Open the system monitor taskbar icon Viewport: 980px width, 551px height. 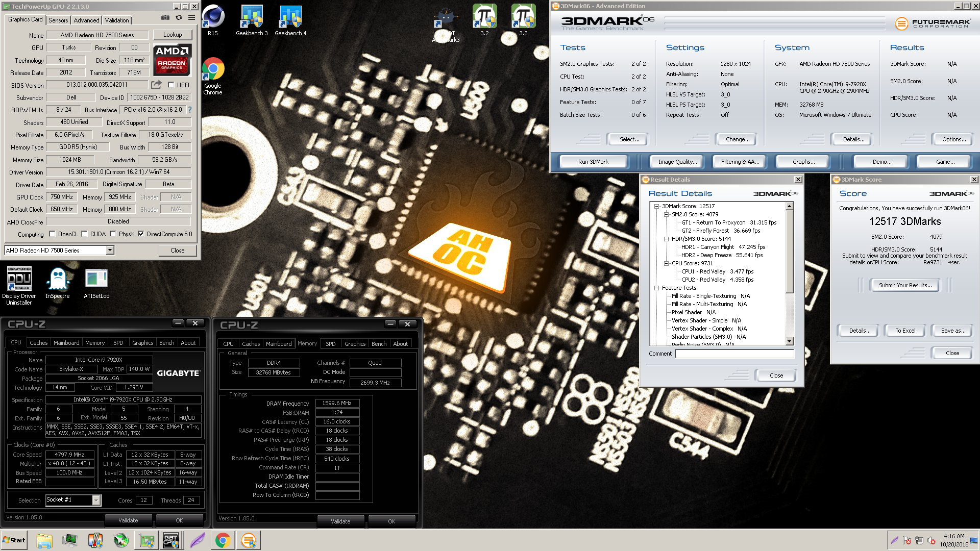[70, 540]
